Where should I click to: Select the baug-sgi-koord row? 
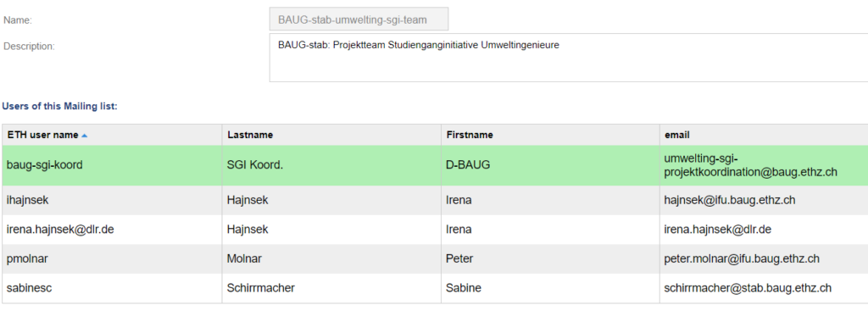[435, 165]
